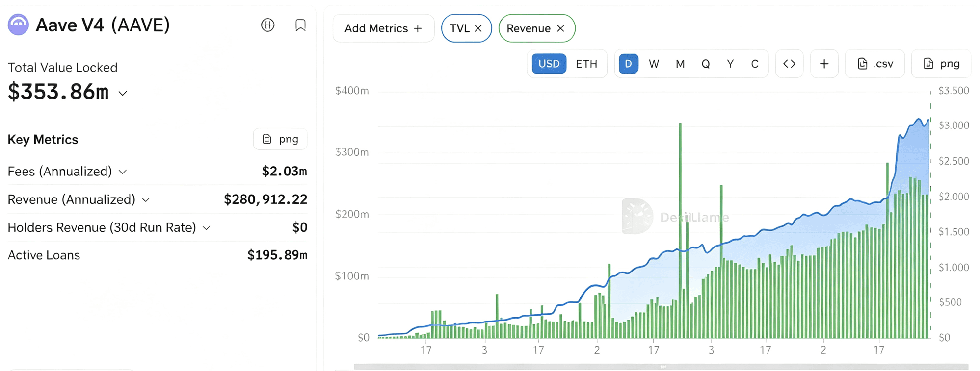Viewport: 980px width, 371px height.
Task: Expand Holders Revenue (30d Run Rate) details
Action: click(207, 228)
